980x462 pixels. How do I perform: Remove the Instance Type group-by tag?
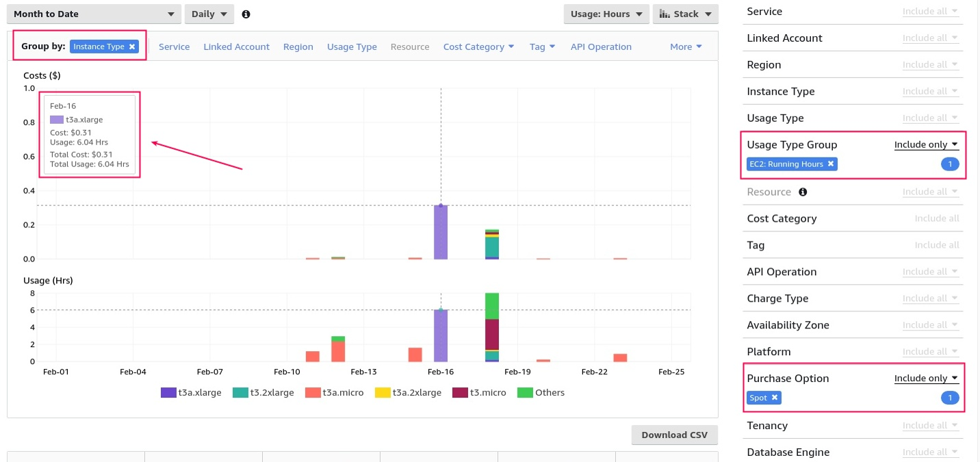[x=132, y=47]
